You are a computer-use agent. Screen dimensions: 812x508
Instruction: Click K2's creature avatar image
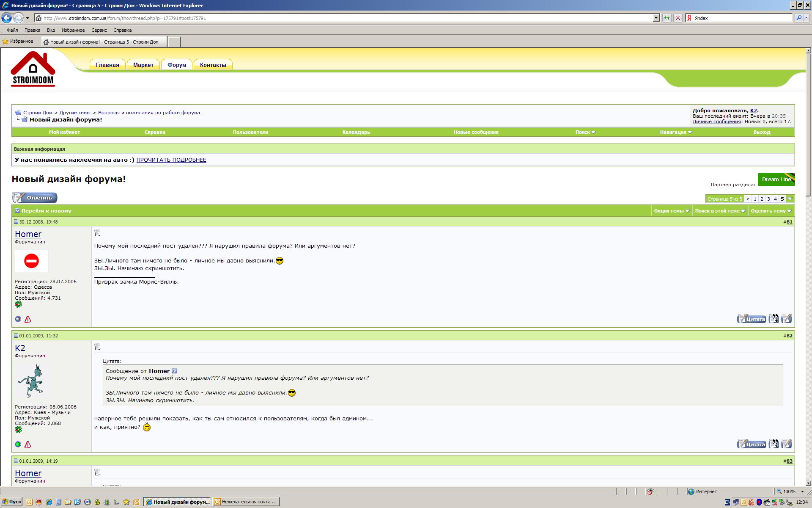pos(30,381)
